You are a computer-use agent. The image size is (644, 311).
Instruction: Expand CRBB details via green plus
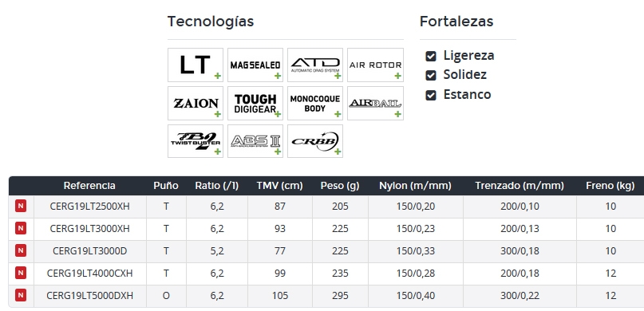[338, 152]
